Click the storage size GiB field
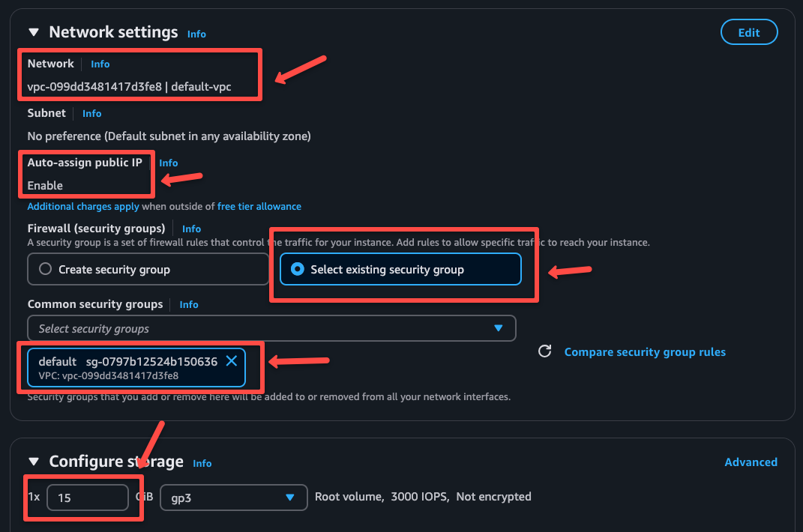Screen dimensions: 803x532 88,498
